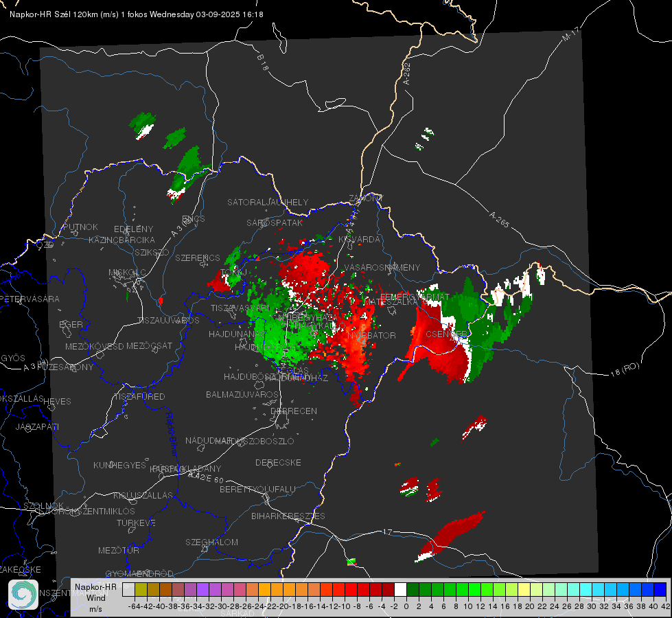
Task: Select the TÚRKEVE label
Action: [137, 523]
